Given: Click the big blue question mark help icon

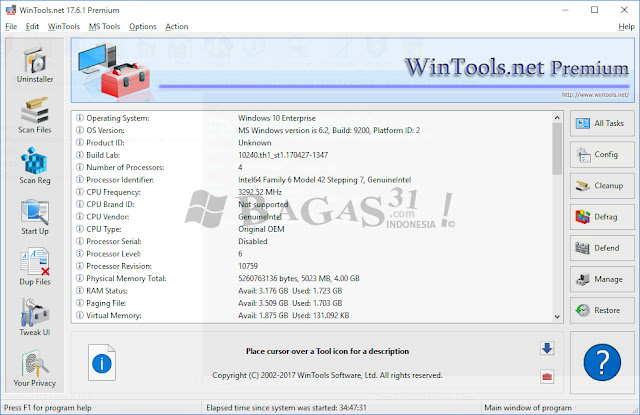Looking at the screenshot, I should coord(602,362).
